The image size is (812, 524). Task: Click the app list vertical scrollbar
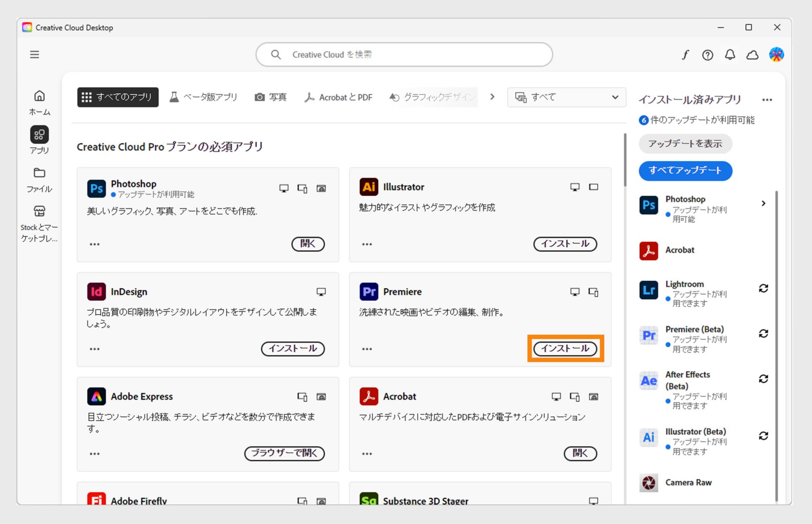(625, 160)
